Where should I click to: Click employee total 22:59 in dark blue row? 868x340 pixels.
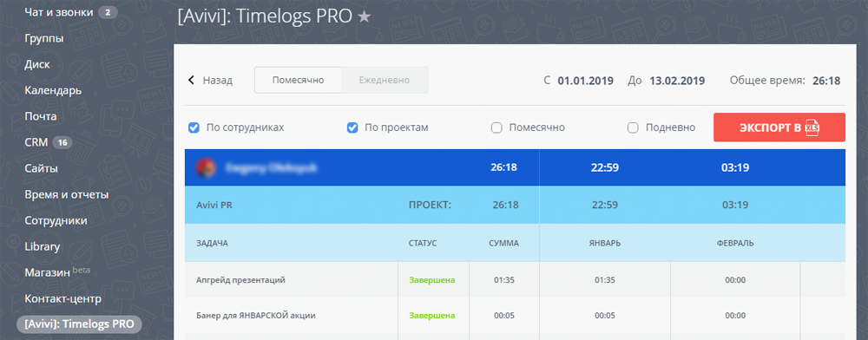[604, 167]
